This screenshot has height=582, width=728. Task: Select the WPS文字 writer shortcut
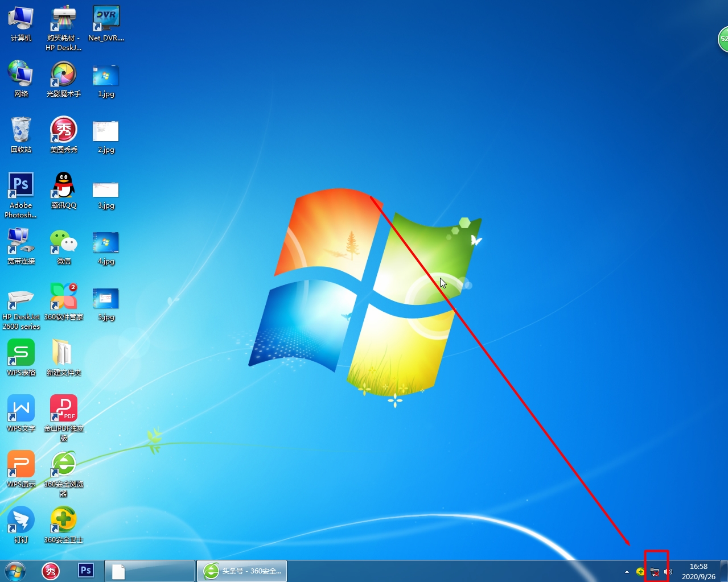[21, 414]
